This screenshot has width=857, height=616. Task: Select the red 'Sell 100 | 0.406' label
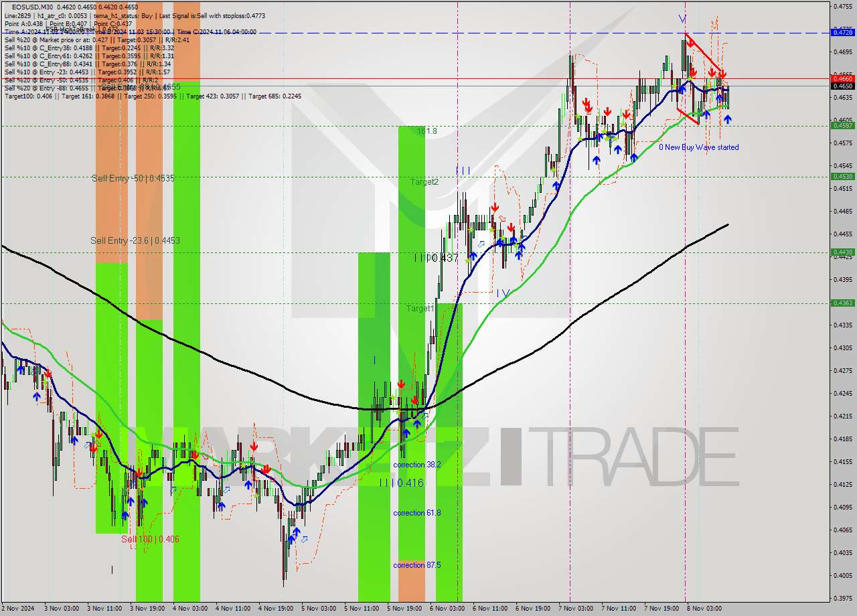tap(150, 539)
